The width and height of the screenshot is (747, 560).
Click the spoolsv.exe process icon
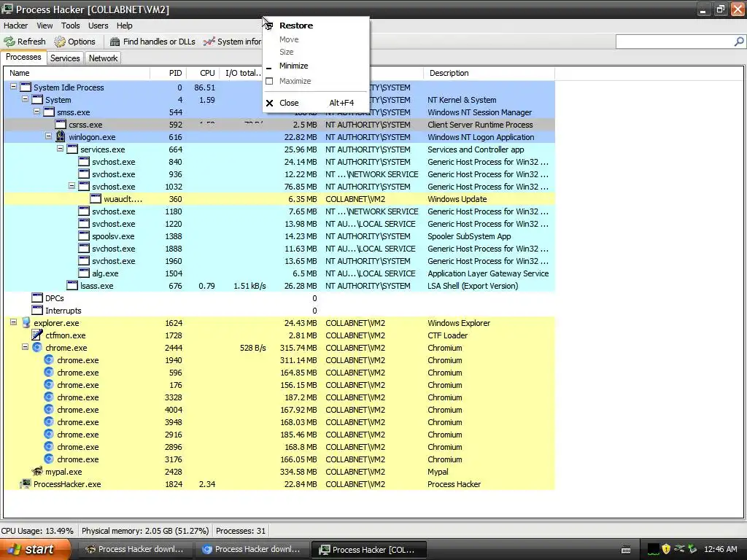click(x=84, y=236)
